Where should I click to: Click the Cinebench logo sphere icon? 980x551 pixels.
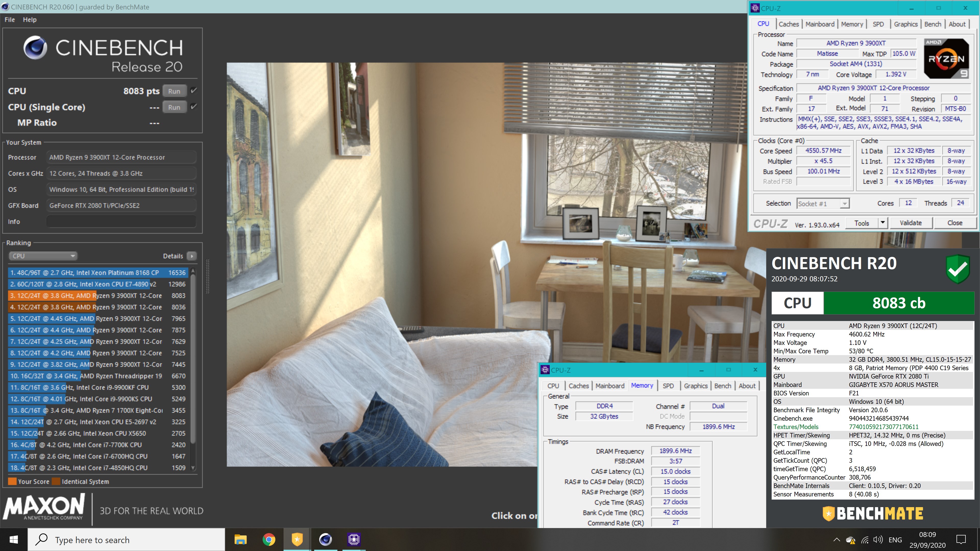tap(35, 48)
